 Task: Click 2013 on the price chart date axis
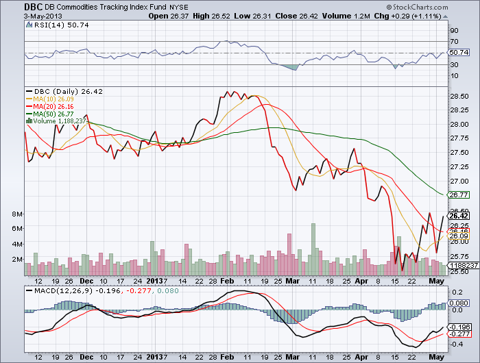click(154, 281)
